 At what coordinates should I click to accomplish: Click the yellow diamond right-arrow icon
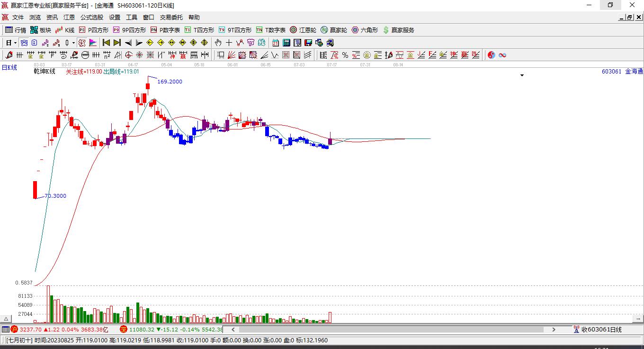(161, 43)
